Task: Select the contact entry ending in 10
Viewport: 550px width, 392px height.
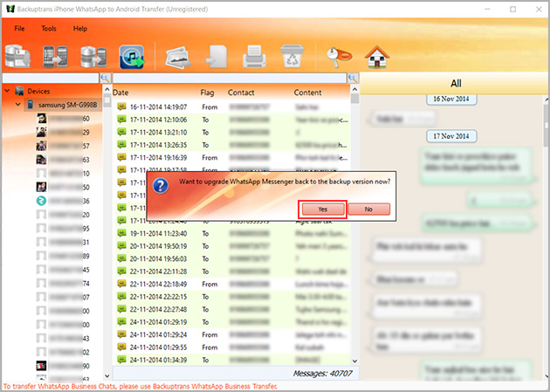Action: click(x=63, y=173)
